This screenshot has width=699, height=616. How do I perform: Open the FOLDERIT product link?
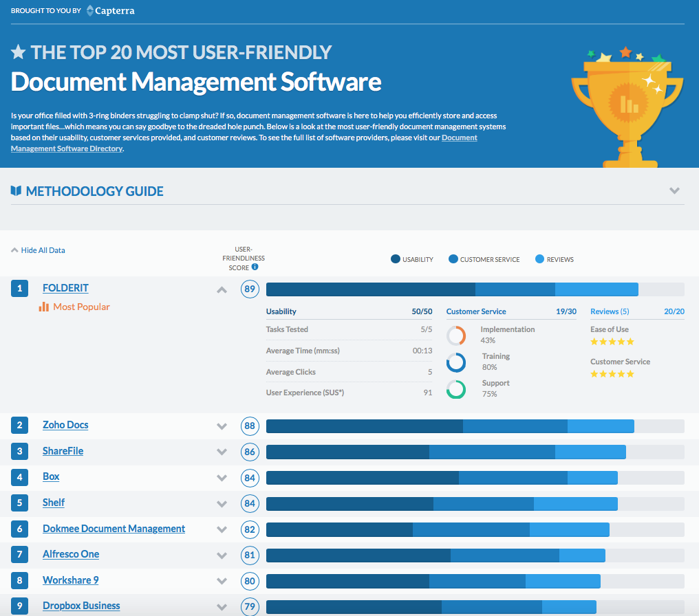pyautogui.click(x=65, y=288)
